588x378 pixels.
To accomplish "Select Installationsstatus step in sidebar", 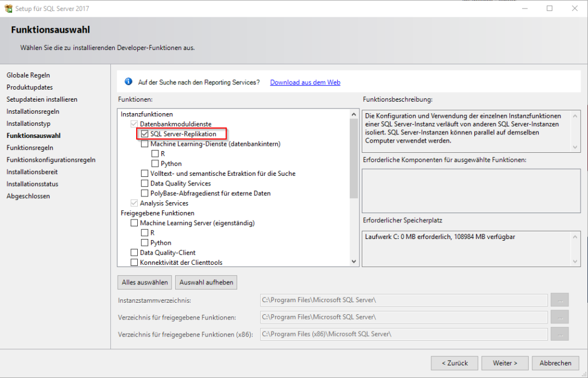I will click(x=32, y=184).
